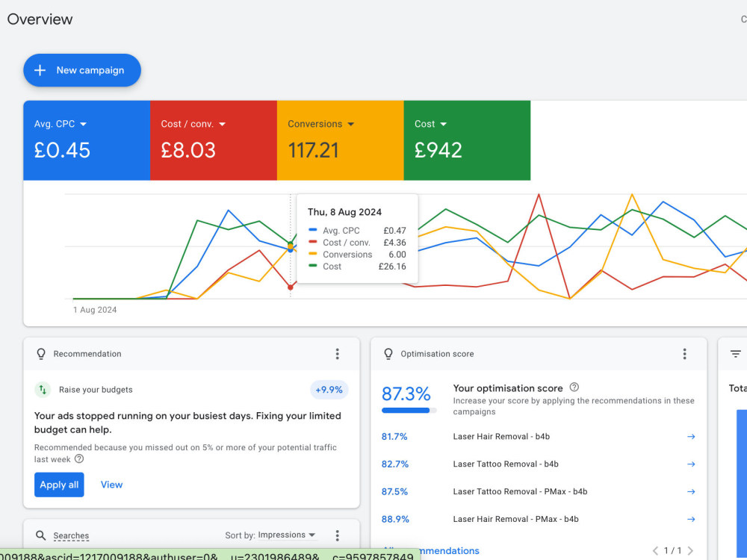
Task: Open Laser Tattoo Removal - PMax - b4b arrow
Action: 691,492
